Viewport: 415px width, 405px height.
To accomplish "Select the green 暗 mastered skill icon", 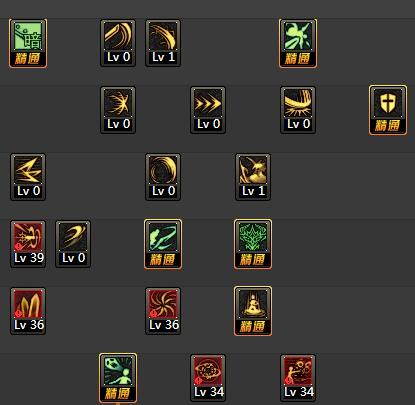I will point(28,43).
